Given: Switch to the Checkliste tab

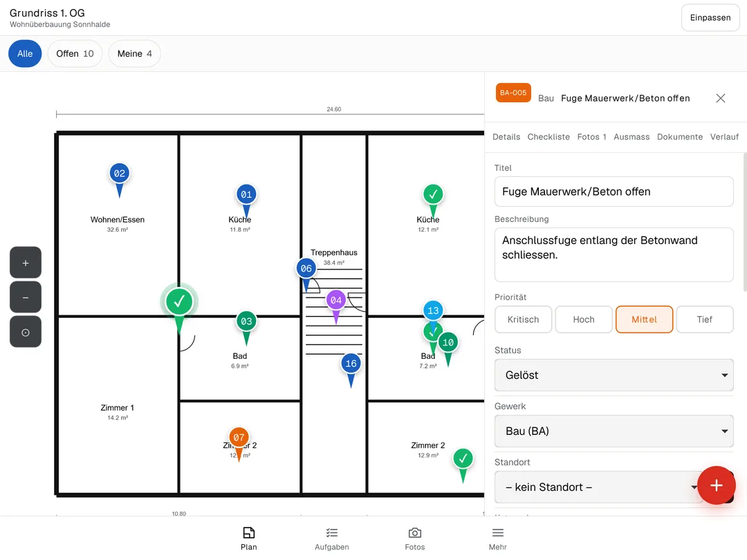Looking at the screenshot, I should [548, 137].
